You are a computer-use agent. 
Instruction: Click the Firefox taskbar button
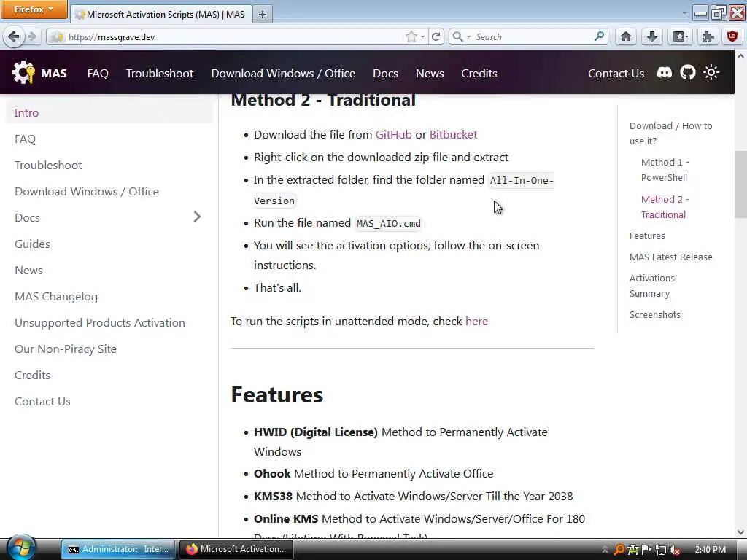[236, 549]
